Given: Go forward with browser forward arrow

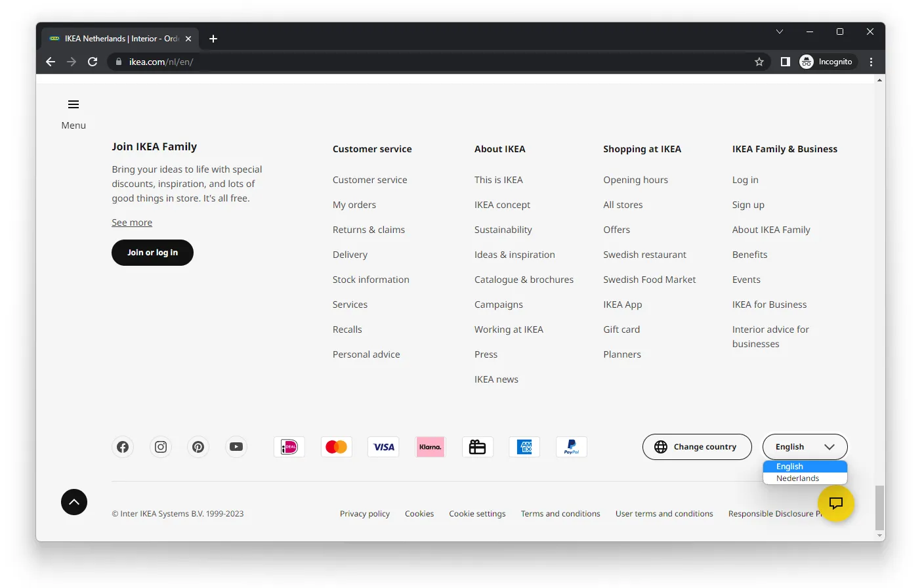Looking at the screenshot, I should [72, 62].
